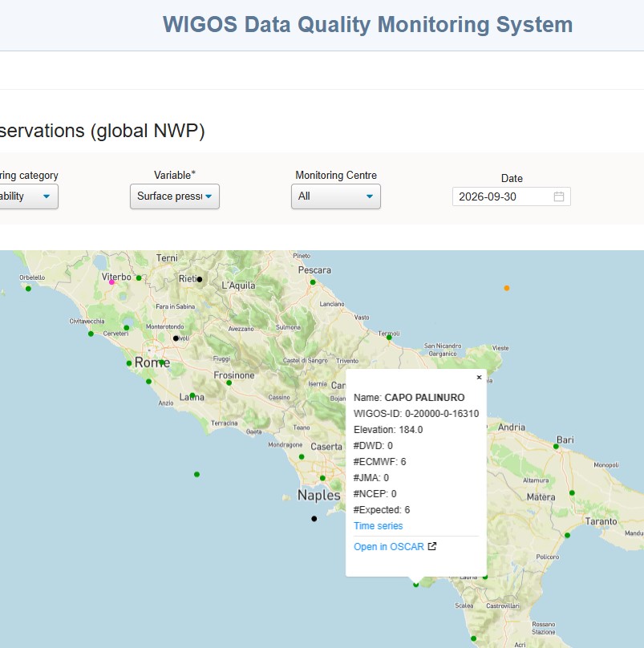644x648 pixels.
Task: Select the pink station marker at Viterbo
Action: [x=111, y=282]
